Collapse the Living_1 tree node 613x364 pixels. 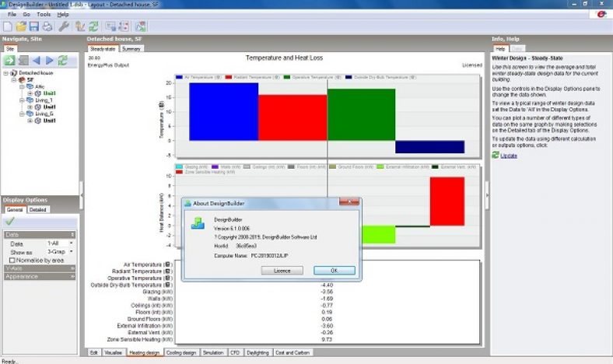coord(22,100)
